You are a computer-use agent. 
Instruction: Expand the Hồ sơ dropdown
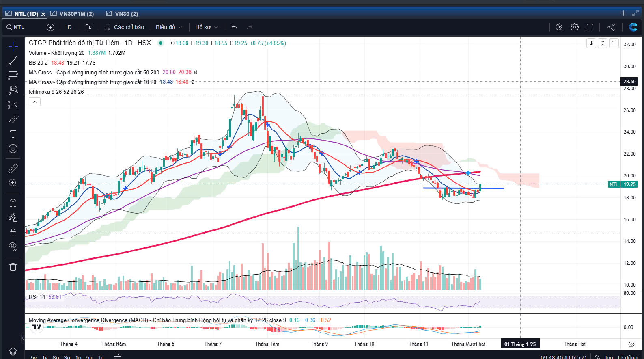point(206,27)
